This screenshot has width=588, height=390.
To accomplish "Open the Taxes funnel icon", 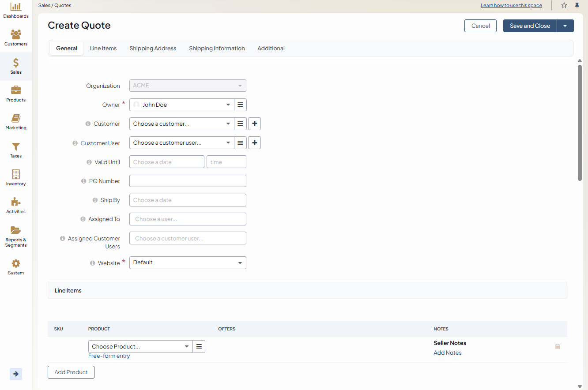I will 16,146.
